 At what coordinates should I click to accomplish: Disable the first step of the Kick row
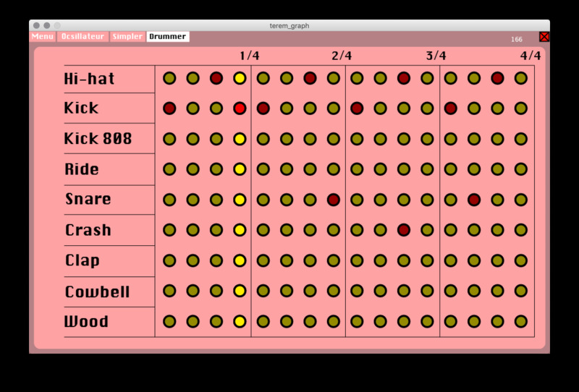tap(169, 108)
